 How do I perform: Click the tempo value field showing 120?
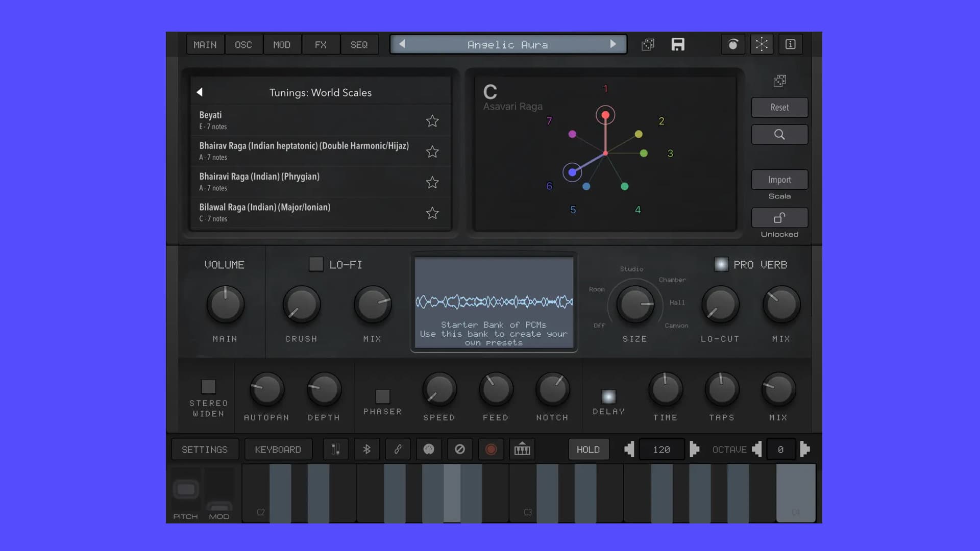661,449
